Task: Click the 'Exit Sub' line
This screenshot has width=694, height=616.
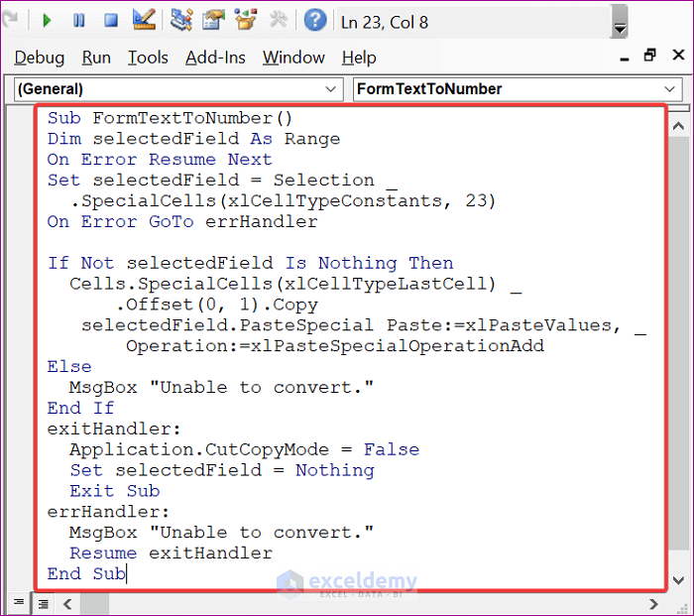Action: (115, 491)
